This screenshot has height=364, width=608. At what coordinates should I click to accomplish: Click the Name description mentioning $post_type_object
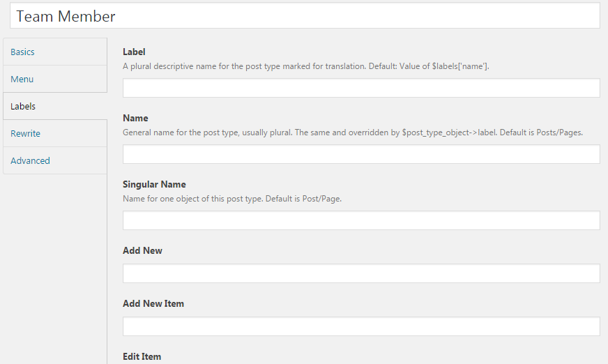[x=353, y=132]
